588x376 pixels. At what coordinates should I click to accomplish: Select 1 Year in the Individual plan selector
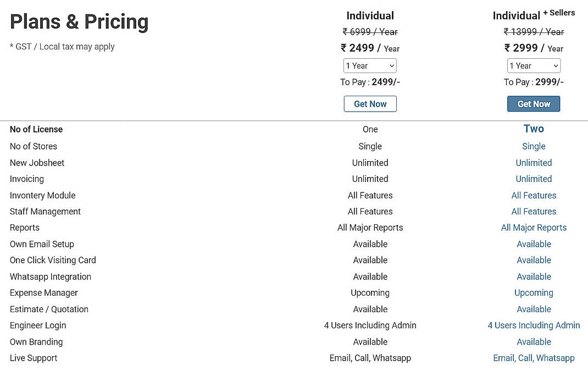coord(370,65)
